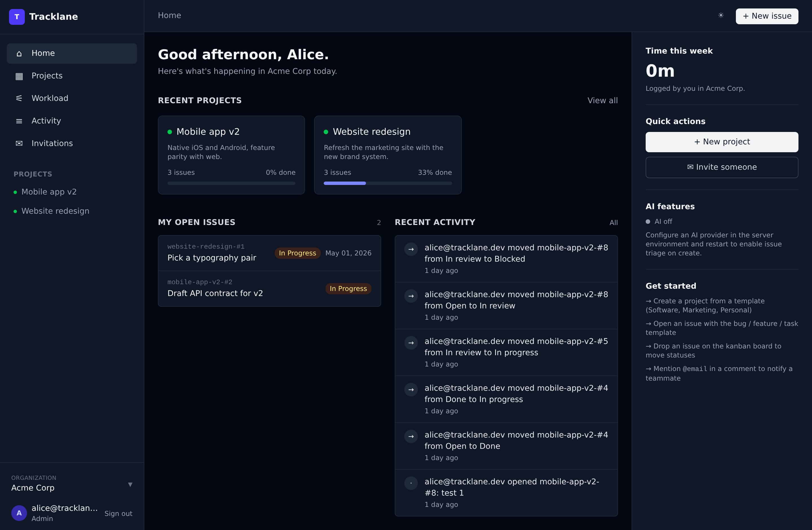Click the Activity lines icon
Viewport: 812px width, 530px height.
[x=19, y=121]
